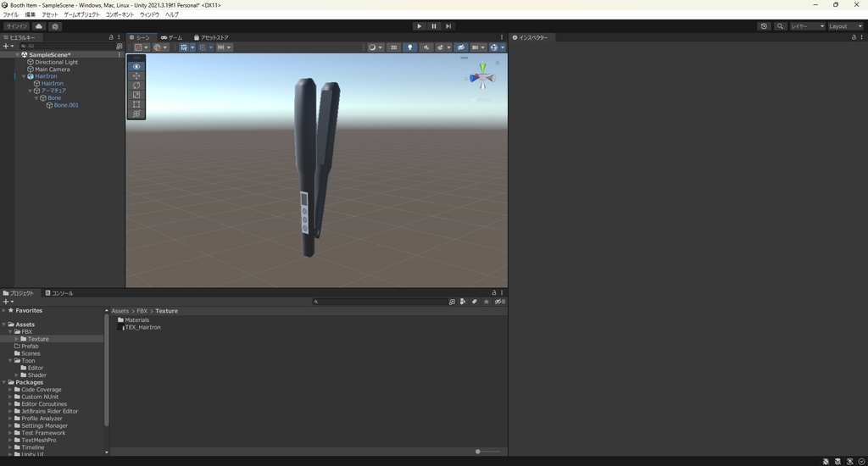The width and height of the screenshot is (868, 466).
Task: Click the global search magnifier icon
Action: 780,26
